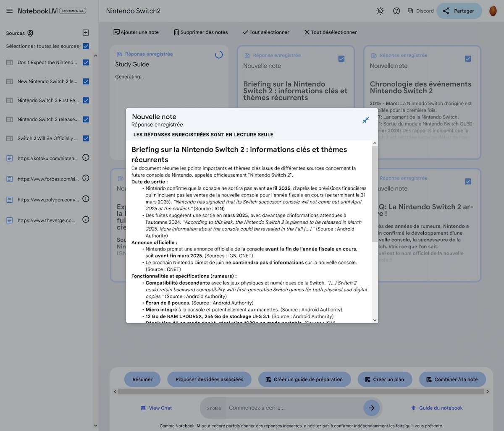This screenshot has width=504, height=431.
Task: Show info for the theverge.com source
Action: coord(86,219)
